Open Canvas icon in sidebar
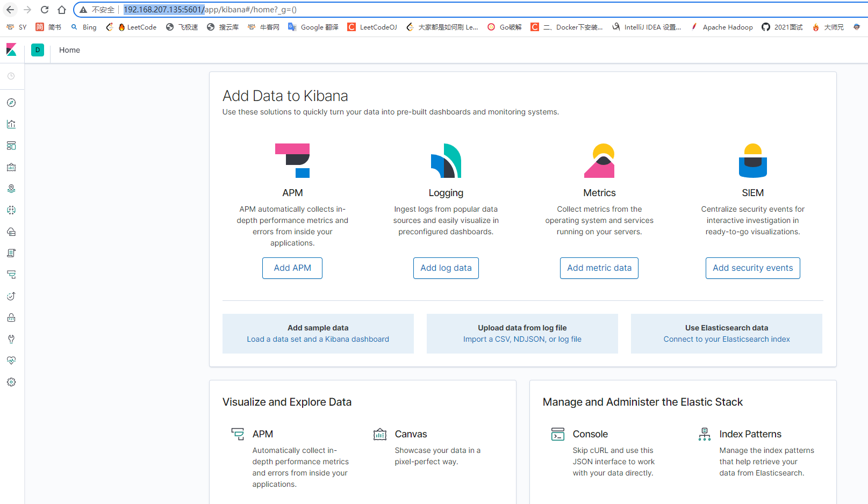Image resolution: width=868 pixels, height=504 pixels. coord(11,167)
